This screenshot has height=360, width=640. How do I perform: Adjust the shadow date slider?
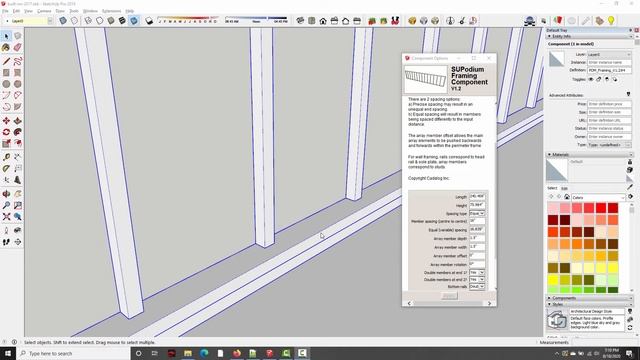[x=187, y=21]
